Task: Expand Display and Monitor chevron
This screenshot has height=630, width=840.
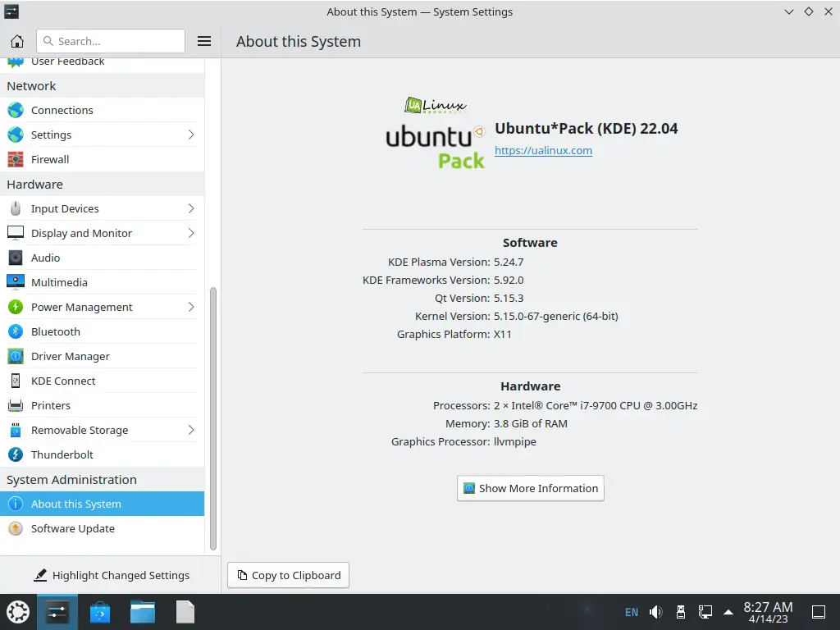Action: click(191, 233)
